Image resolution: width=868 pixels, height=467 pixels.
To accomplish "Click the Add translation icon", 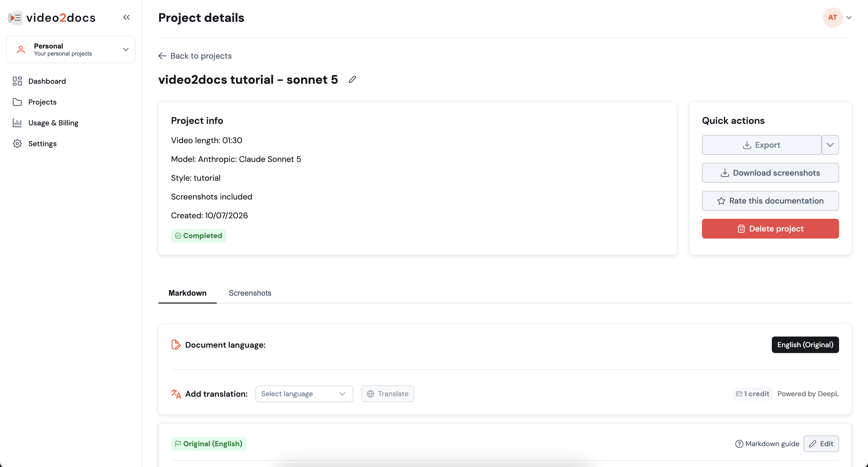I will (176, 394).
